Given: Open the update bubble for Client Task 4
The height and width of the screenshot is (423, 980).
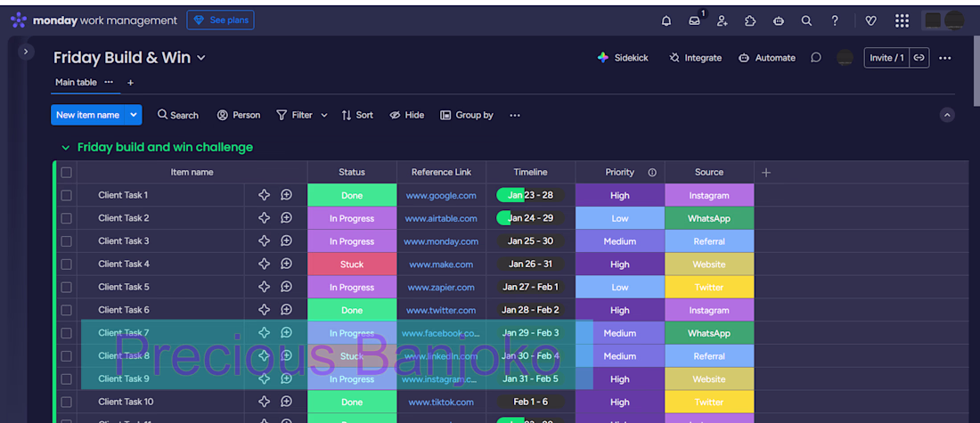Looking at the screenshot, I should coord(286,264).
